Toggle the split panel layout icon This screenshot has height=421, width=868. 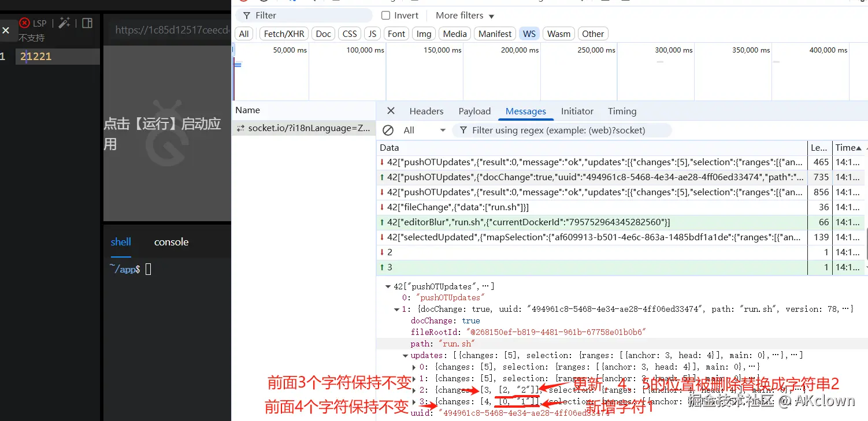click(87, 23)
